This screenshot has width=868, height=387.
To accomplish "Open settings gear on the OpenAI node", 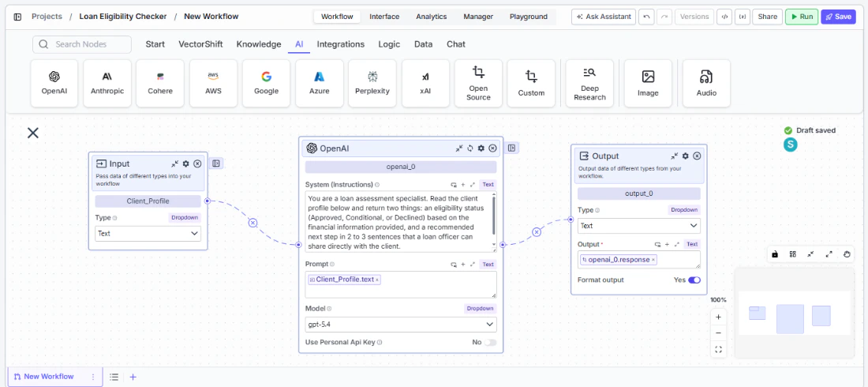I will coord(481,148).
